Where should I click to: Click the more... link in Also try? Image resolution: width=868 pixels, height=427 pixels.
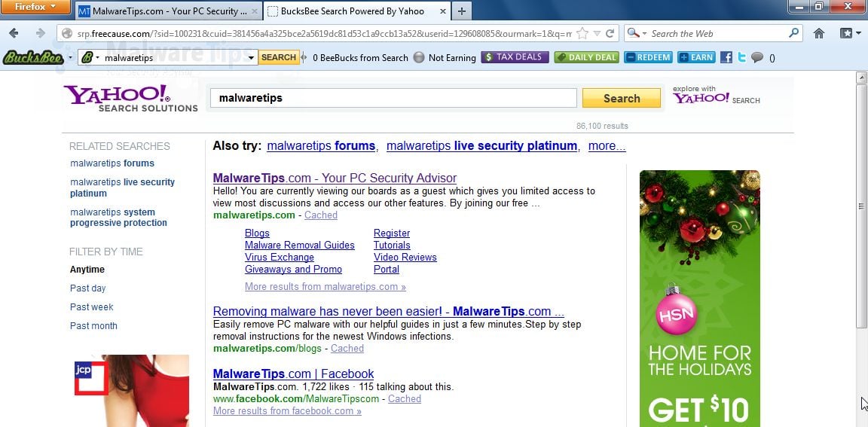click(607, 146)
